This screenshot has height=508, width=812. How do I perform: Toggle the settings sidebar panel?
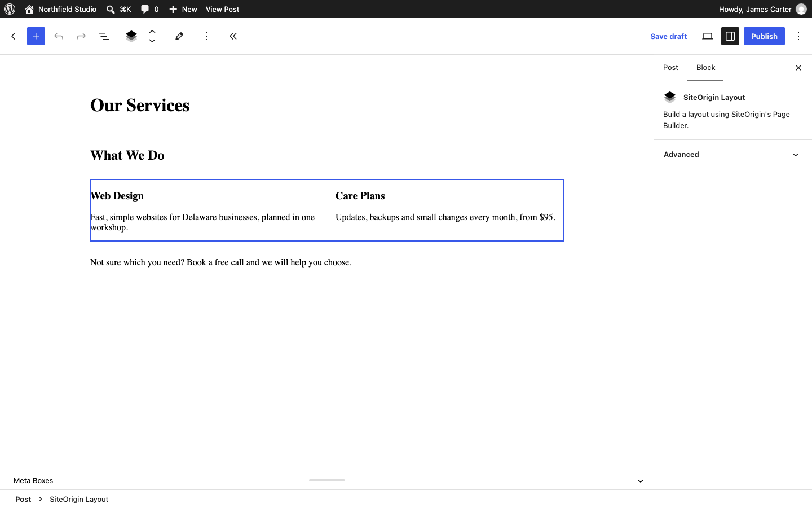(730, 36)
